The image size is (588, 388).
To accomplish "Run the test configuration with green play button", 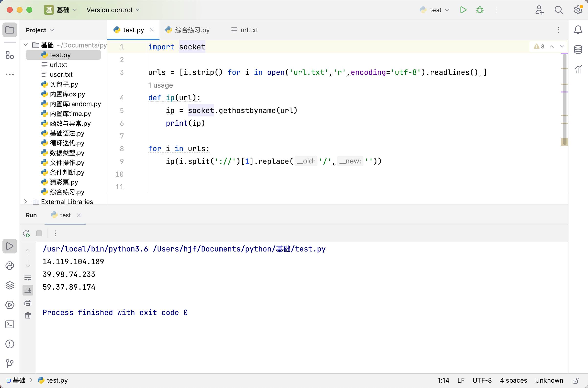I will 463,10.
